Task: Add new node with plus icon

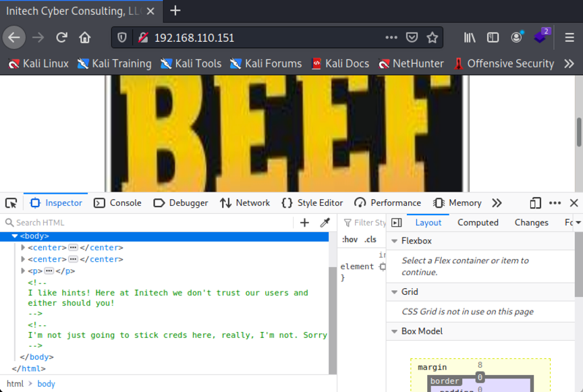Action: tap(304, 223)
